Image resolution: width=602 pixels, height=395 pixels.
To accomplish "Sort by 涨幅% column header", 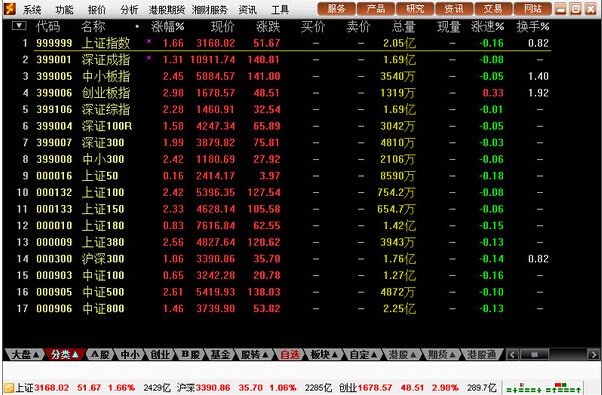I will click(167, 26).
